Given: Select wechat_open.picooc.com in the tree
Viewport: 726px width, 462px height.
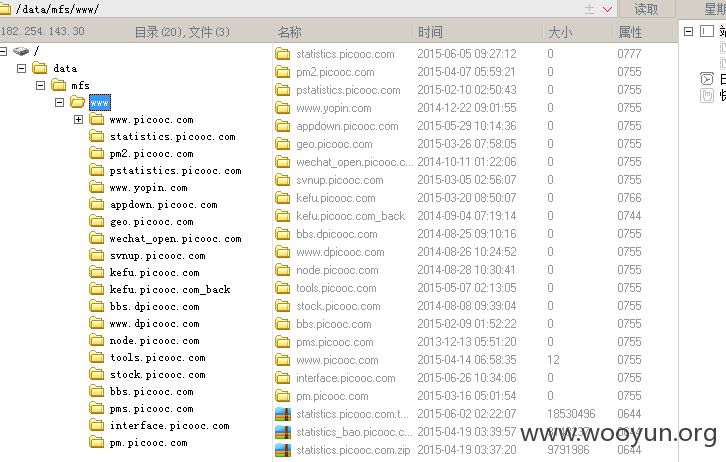Looking at the screenshot, I should 175,238.
